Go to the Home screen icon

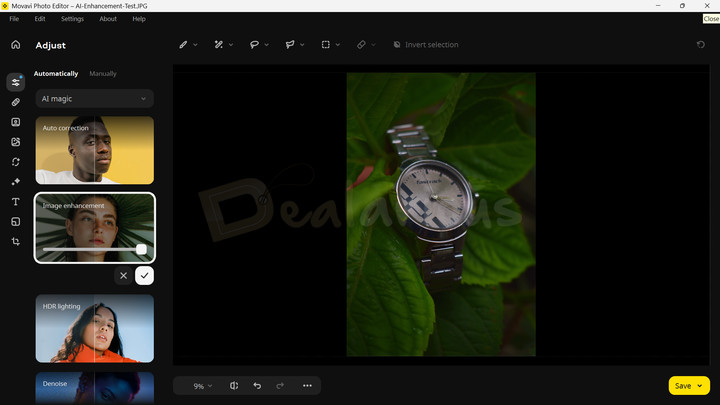(x=16, y=45)
